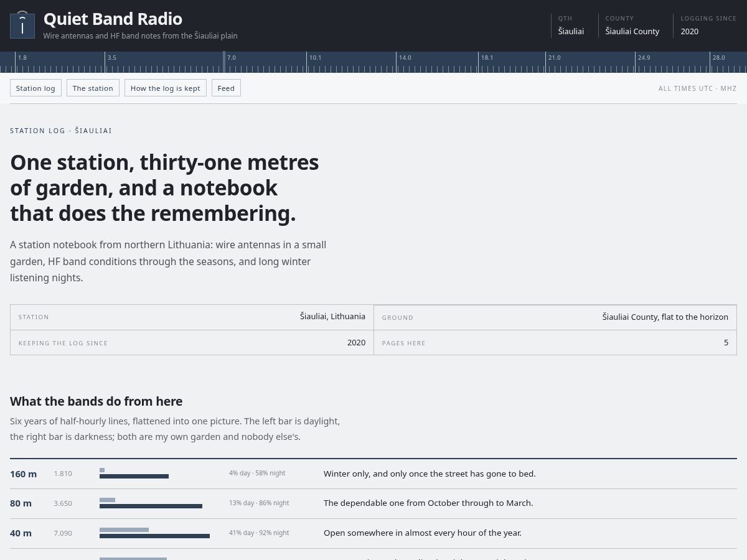747x560 pixels.
Task: Click the 3.650 frequency value
Action: (63, 503)
